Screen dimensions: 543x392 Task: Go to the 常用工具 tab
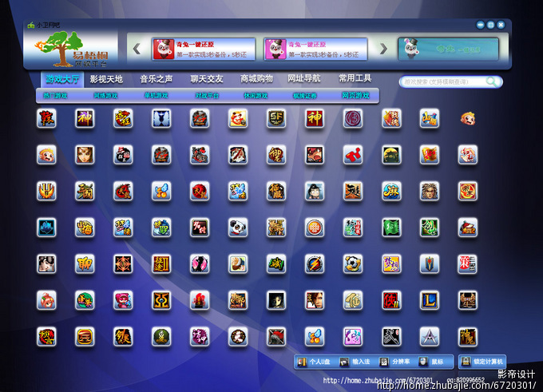pos(355,79)
